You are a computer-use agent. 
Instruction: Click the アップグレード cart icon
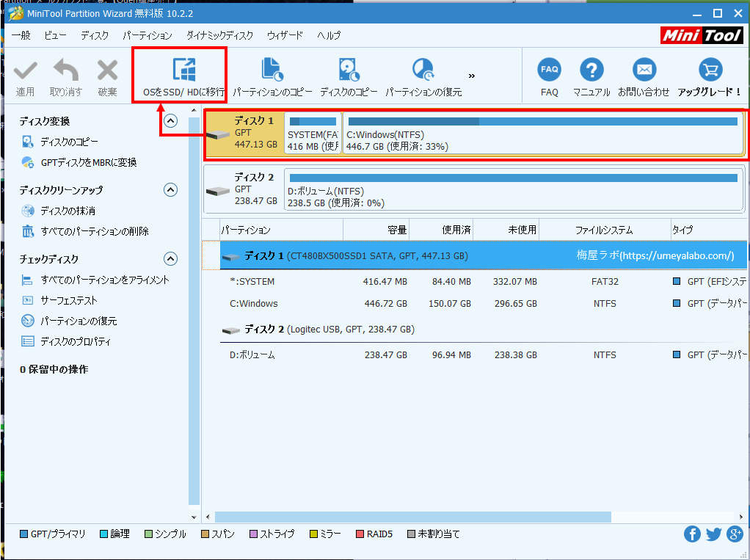[x=710, y=70]
